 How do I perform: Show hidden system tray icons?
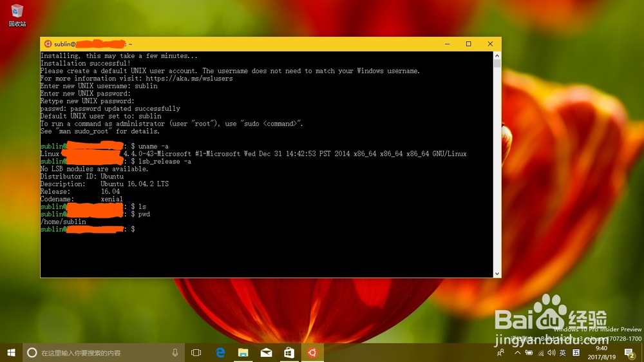[x=518, y=352]
